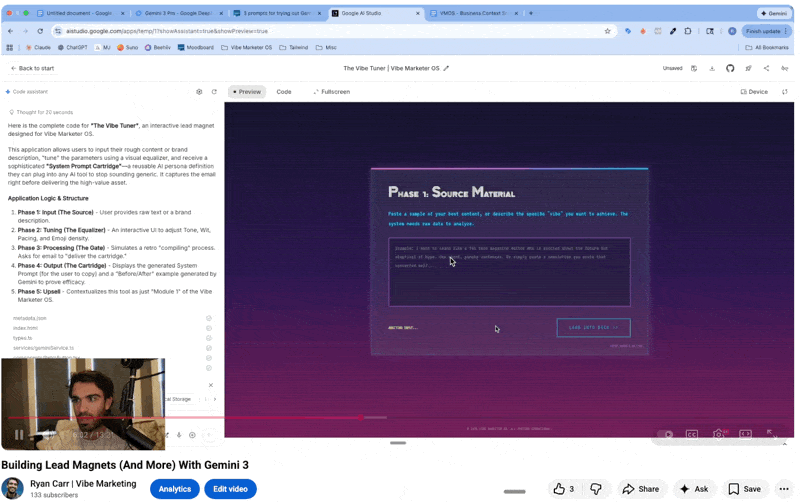Screen dimensions: 800x502
Task: Open the Chrome apps grid icon
Action: (x=9, y=47)
